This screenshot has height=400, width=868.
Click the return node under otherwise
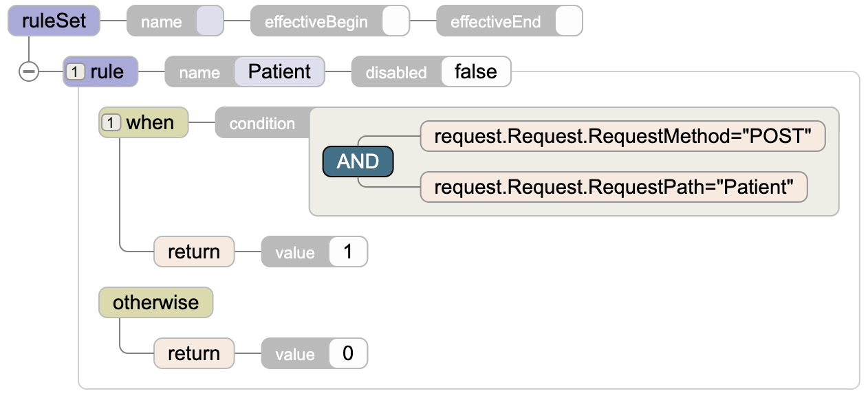pos(194,353)
